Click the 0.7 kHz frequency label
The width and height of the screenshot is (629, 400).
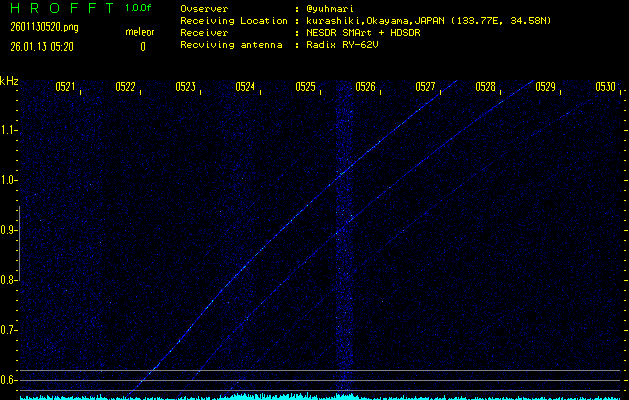coord(9,330)
